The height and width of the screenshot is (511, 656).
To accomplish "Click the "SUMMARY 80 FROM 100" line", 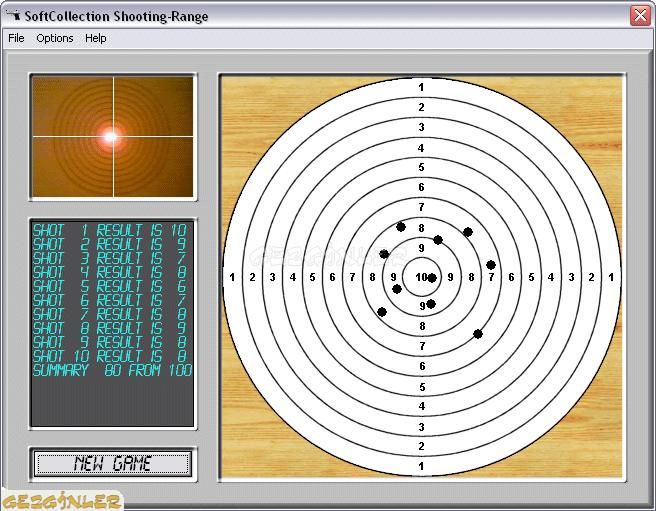I will [113, 370].
